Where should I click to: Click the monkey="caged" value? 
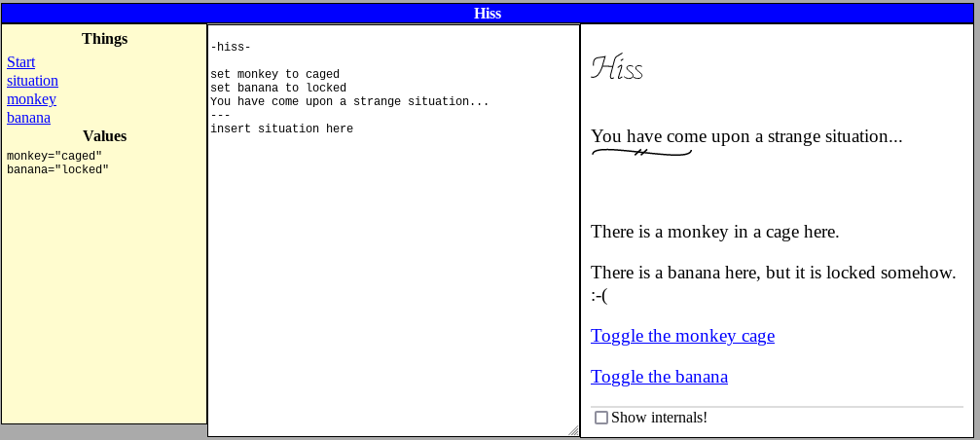[54, 156]
